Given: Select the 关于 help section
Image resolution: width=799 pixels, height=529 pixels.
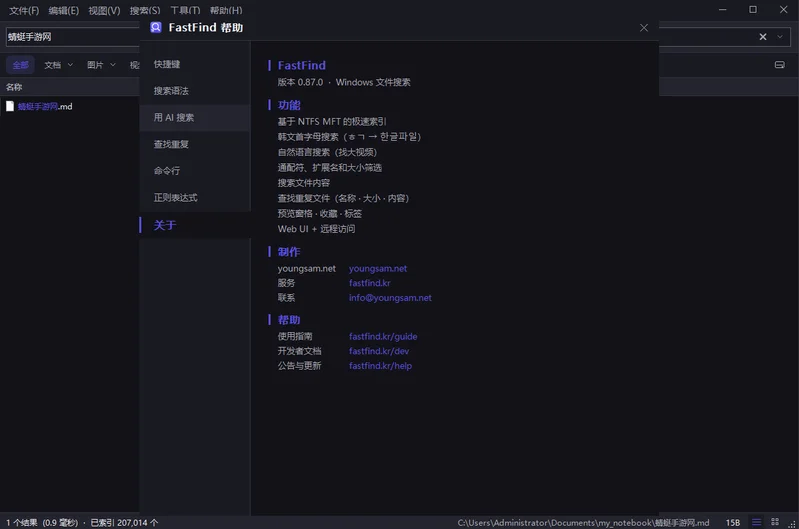Looking at the screenshot, I should click(x=195, y=225).
